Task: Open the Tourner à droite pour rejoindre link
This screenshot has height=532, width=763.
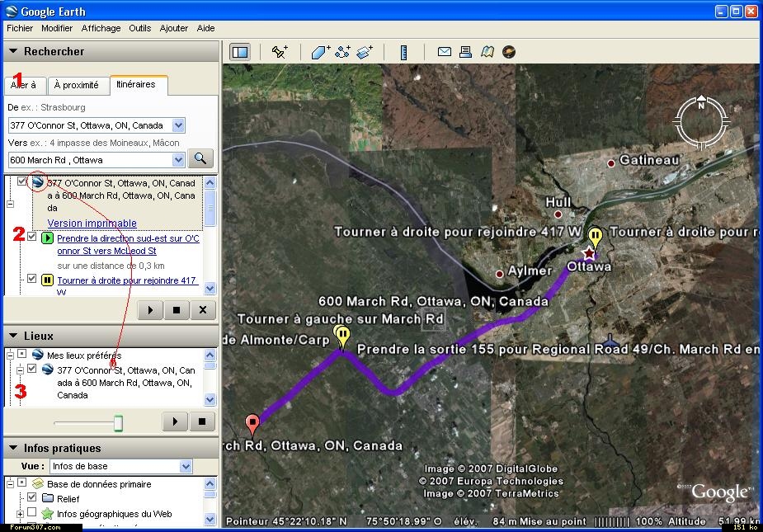Action: pyautogui.click(x=128, y=285)
